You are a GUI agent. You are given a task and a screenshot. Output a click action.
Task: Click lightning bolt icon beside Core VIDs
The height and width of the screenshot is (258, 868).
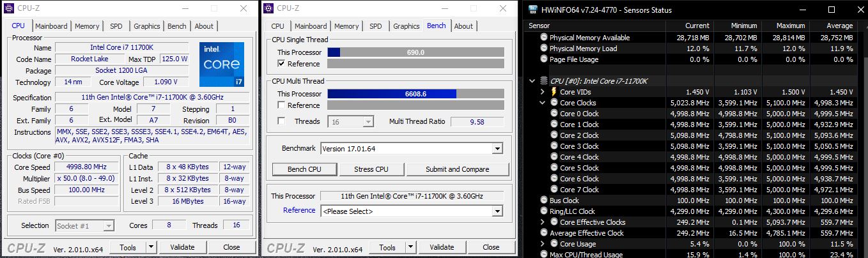554,92
